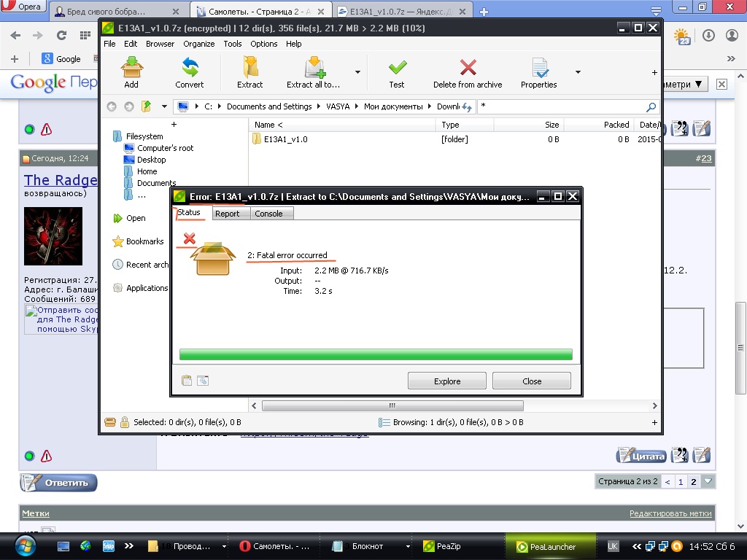Open Bookmarks in the sidebar
Screen dimensions: 747x560
click(144, 241)
